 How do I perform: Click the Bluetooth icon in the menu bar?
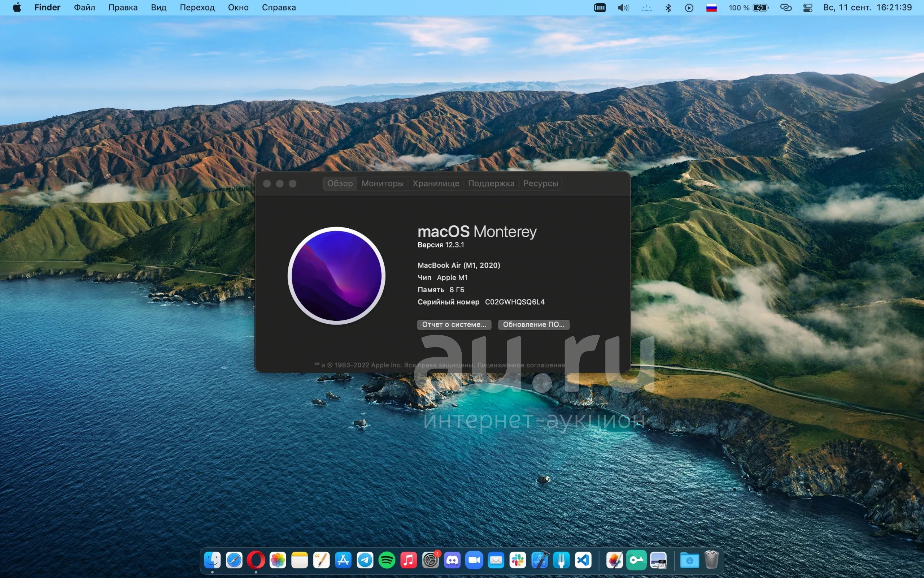tap(668, 8)
